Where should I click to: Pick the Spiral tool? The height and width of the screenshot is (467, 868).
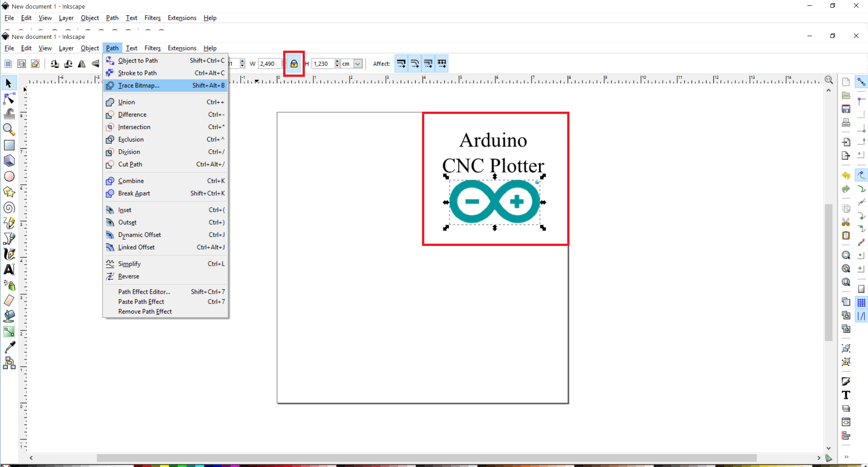[9, 208]
